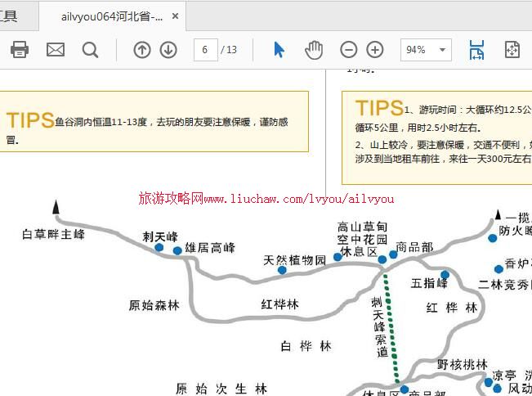
Task: Zoom in with plus button
Action: (375, 50)
